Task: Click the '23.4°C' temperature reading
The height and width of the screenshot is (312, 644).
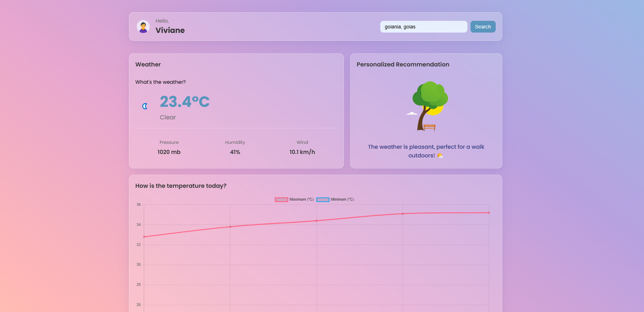Action: coord(185,101)
